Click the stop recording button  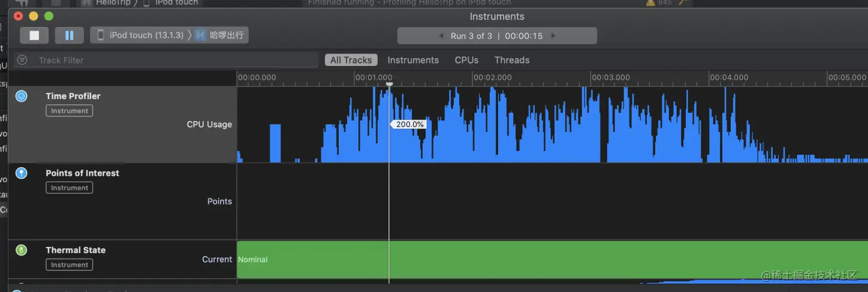[34, 35]
